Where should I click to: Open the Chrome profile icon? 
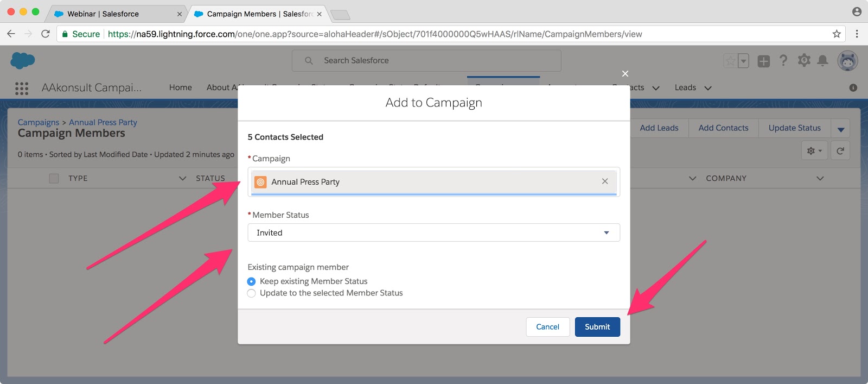coord(857,11)
